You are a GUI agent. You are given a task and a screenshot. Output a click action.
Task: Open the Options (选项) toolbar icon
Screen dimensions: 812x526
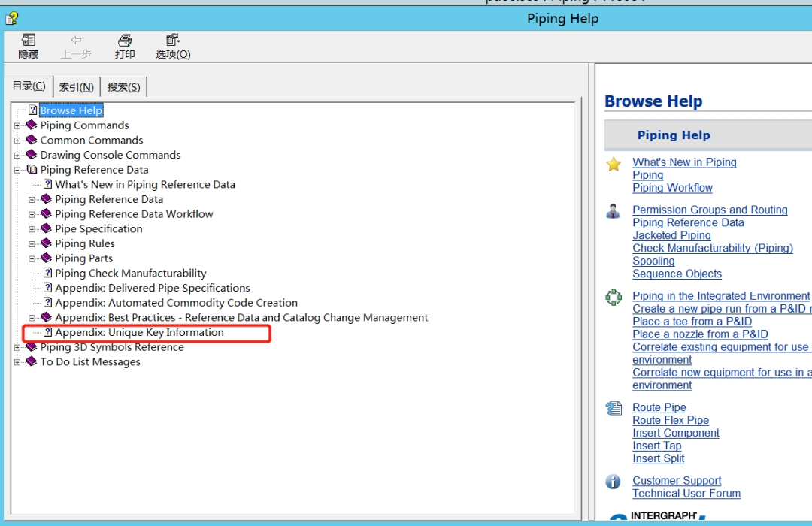(172, 40)
